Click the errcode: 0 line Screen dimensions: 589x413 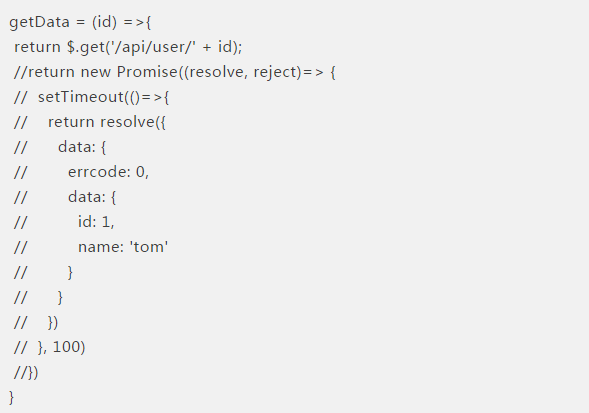click(108, 172)
